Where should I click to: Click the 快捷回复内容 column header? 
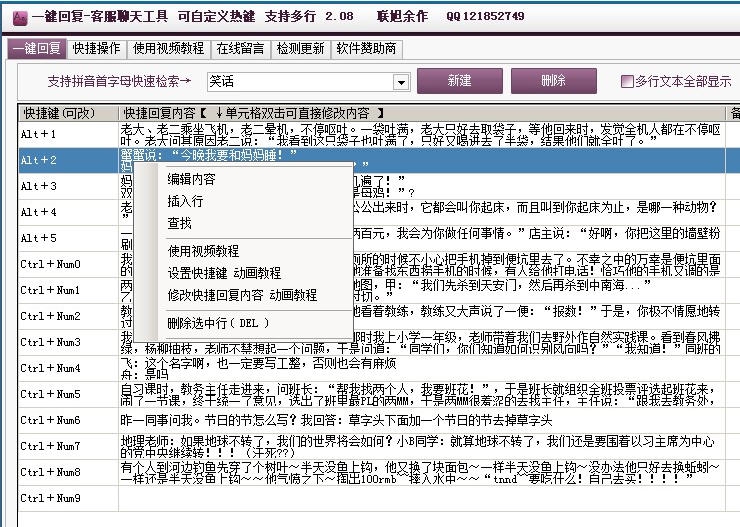point(421,113)
